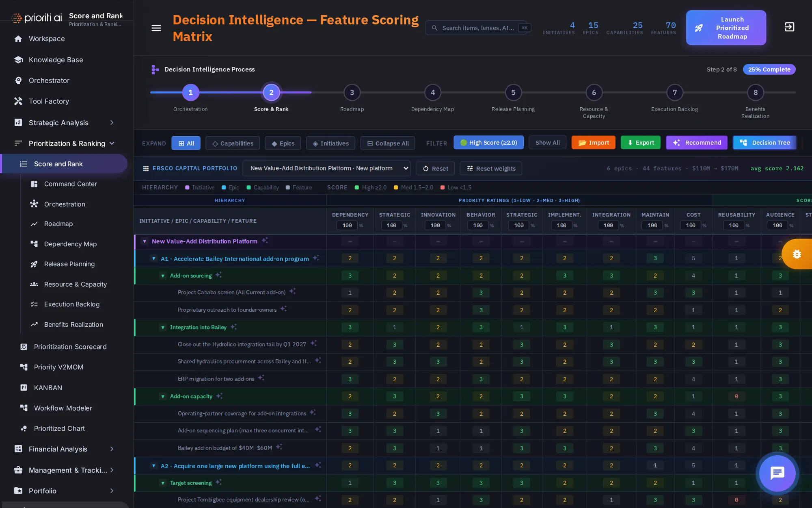Open Prioritized Chart in sidebar
This screenshot has height=508, width=812.
[59, 428]
